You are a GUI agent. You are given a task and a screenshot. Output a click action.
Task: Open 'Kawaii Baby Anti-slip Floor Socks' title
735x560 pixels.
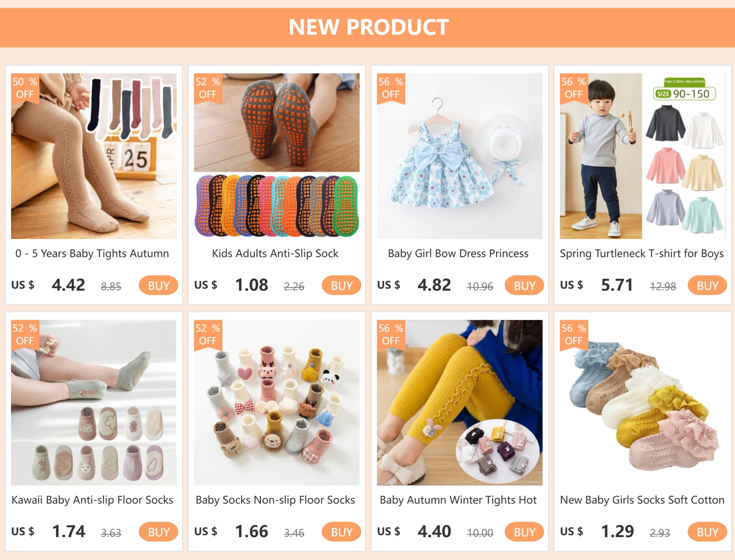click(x=92, y=500)
